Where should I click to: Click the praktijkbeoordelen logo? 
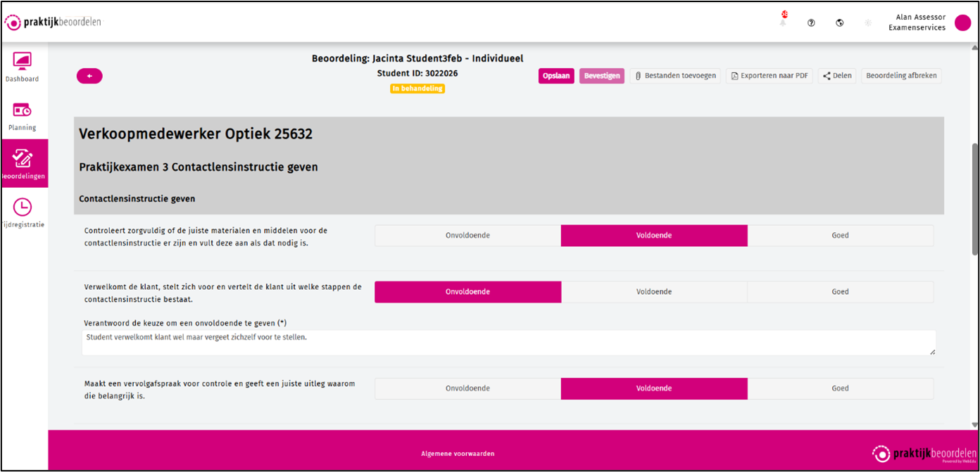point(53,22)
